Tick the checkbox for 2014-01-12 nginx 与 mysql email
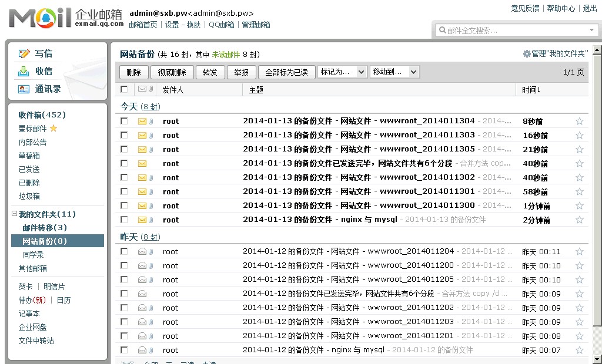The height and width of the screenshot is (364, 602). coord(123,350)
